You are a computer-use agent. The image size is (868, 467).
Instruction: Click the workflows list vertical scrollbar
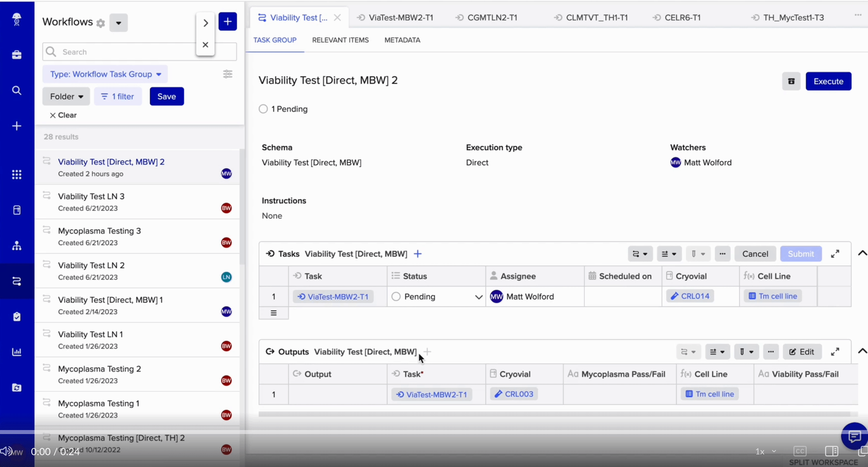point(242,207)
